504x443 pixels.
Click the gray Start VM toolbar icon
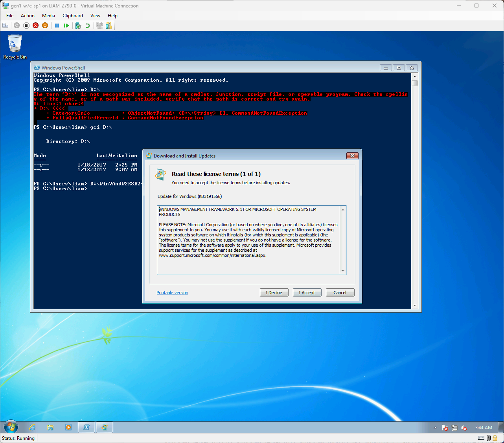click(17, 26)
